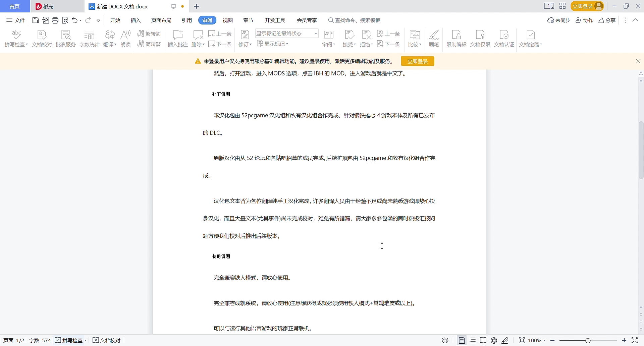Viewport: 644px width, 346px height.
Task: Open the 删除 comment dropdown
Action: [198, 39]
